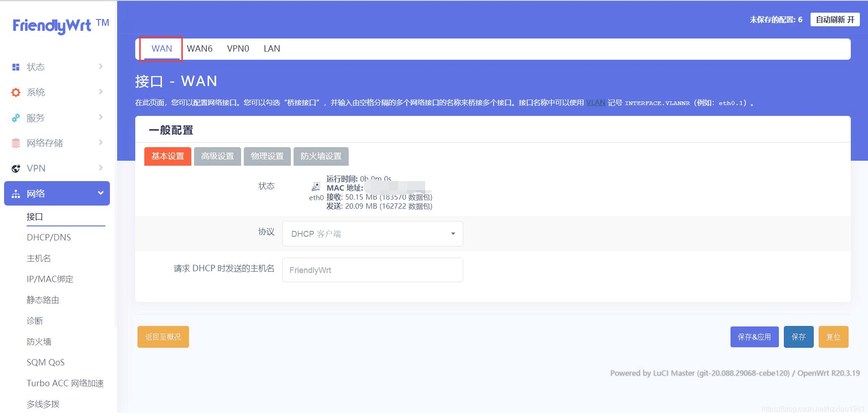This screenshot has height=417, width=868.
Task: Collapse the Network menu chevron
Action: pyautogui.click(x=100, y=193)
